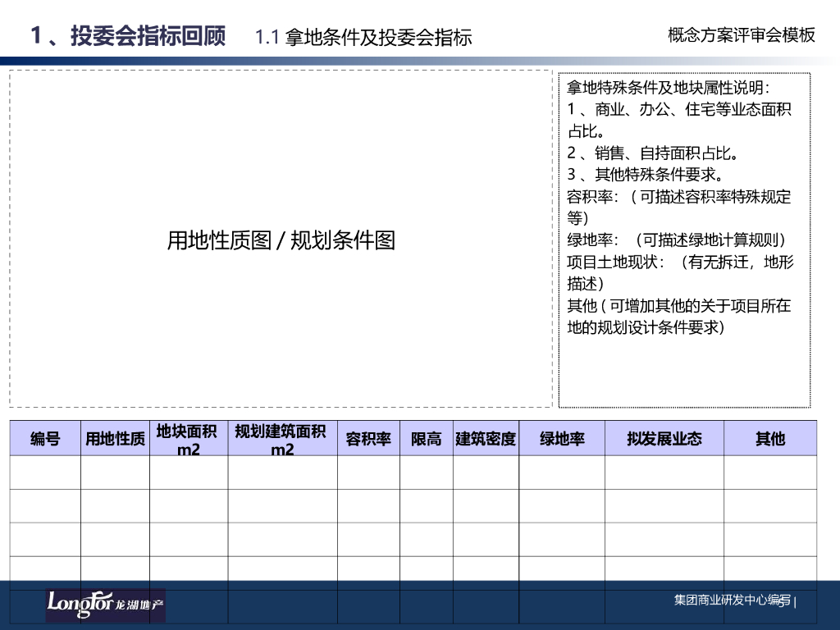Select the 容积率 column header
840x630 pixels.
[368, 439]
